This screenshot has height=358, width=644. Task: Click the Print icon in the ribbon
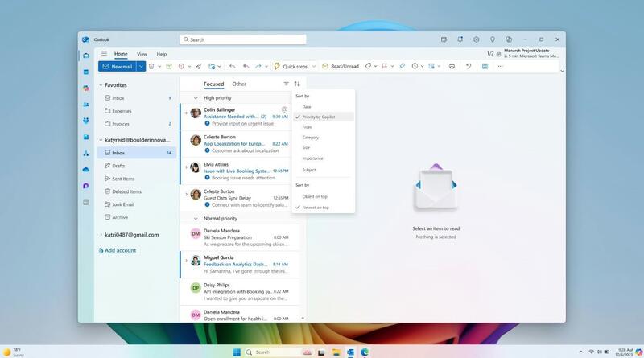[x=452, y=66]
